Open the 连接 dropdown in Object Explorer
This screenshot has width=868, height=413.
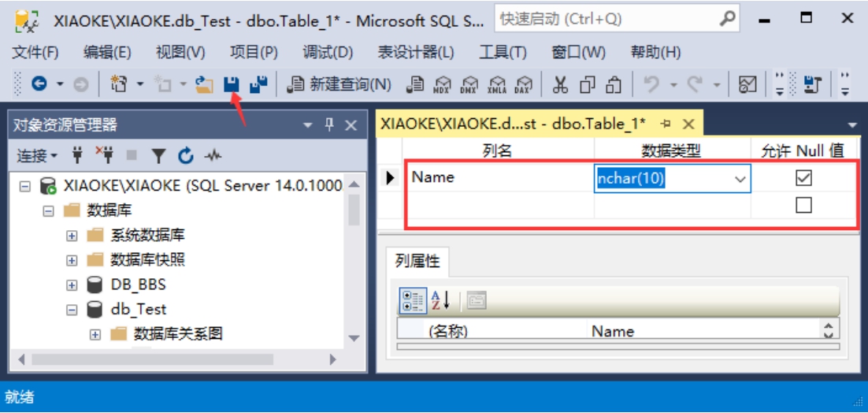pyautogui.click(x=36, y=156)
